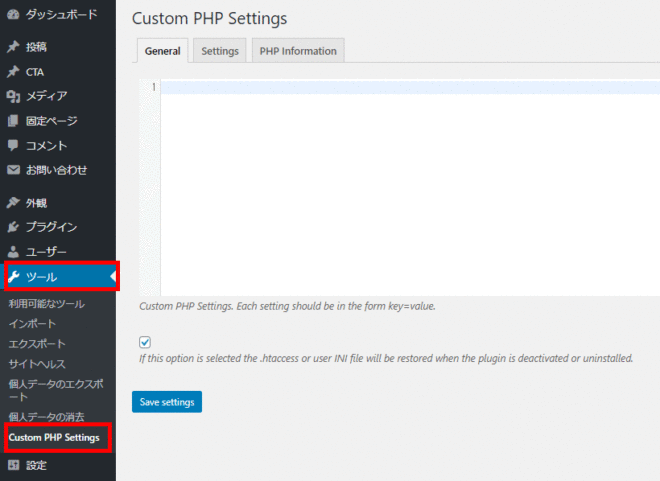
Task: Open the エクスポート submenu link
Action: 37,344
